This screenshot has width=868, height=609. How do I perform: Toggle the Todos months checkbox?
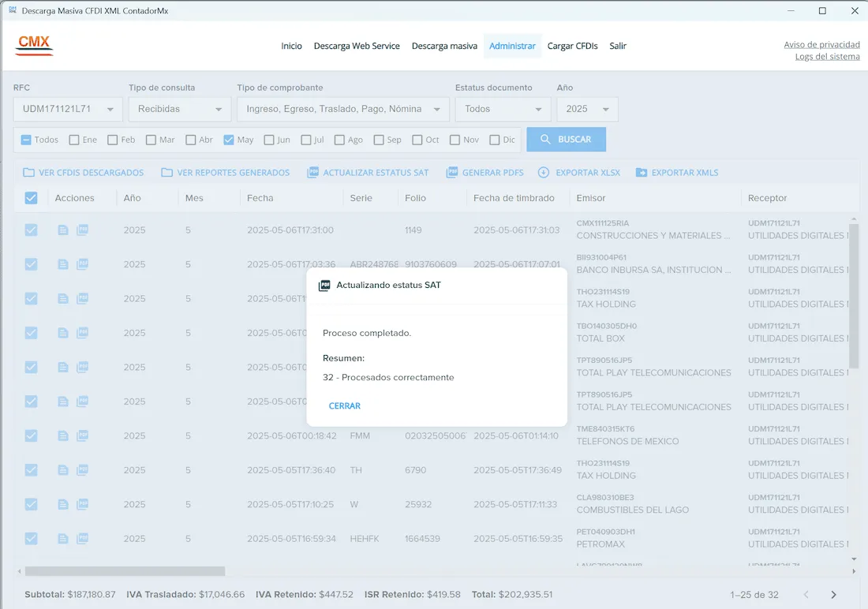[26, 140]
